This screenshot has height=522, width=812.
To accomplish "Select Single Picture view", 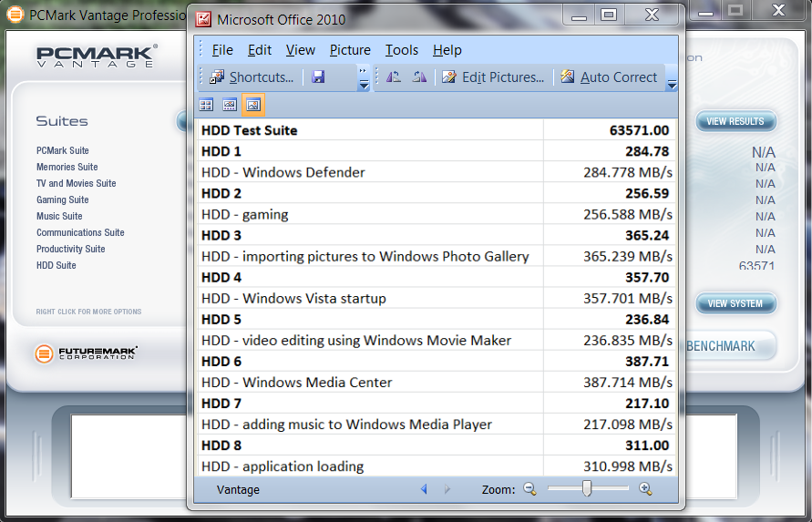I will [x=253, y=105].
